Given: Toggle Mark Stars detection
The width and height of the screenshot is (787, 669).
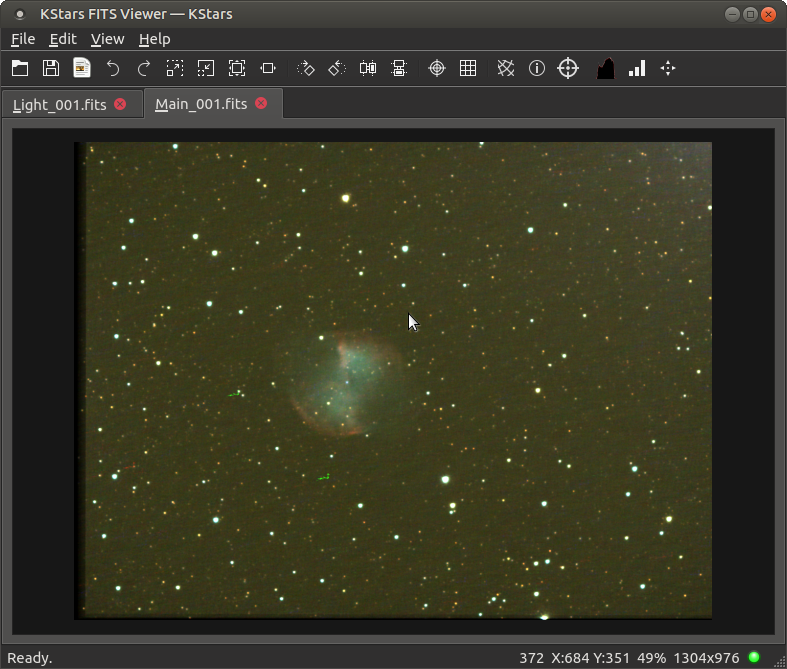Looking at the screenshot, I should click(506, 68).
